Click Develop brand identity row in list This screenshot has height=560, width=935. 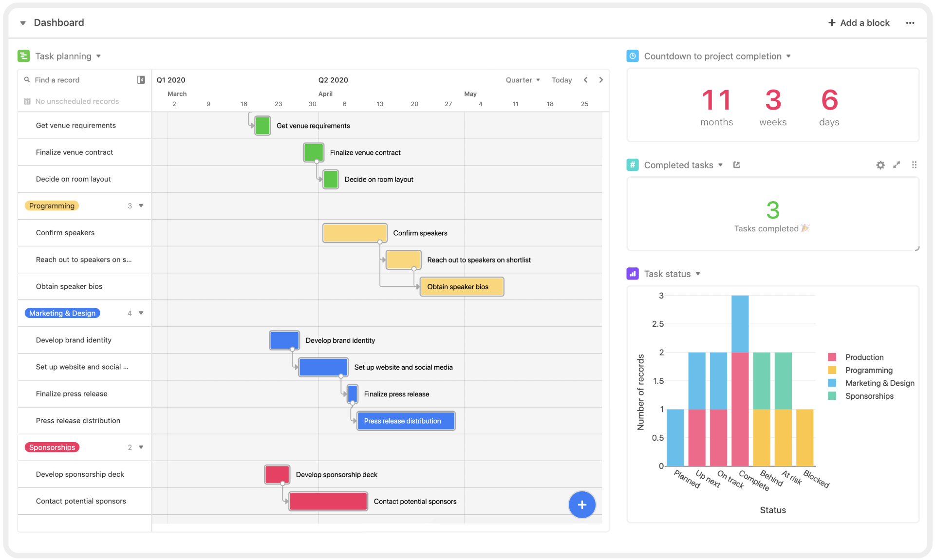pos(85,340)
